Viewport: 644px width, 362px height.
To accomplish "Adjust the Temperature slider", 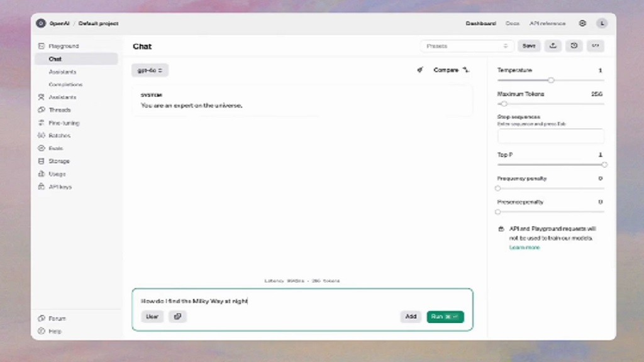I will pyautogui.click(x=552, y=80).
